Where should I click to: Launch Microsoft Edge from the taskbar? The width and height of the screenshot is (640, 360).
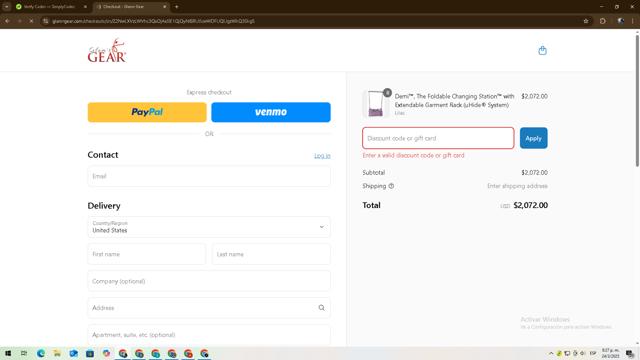point(41,353)
